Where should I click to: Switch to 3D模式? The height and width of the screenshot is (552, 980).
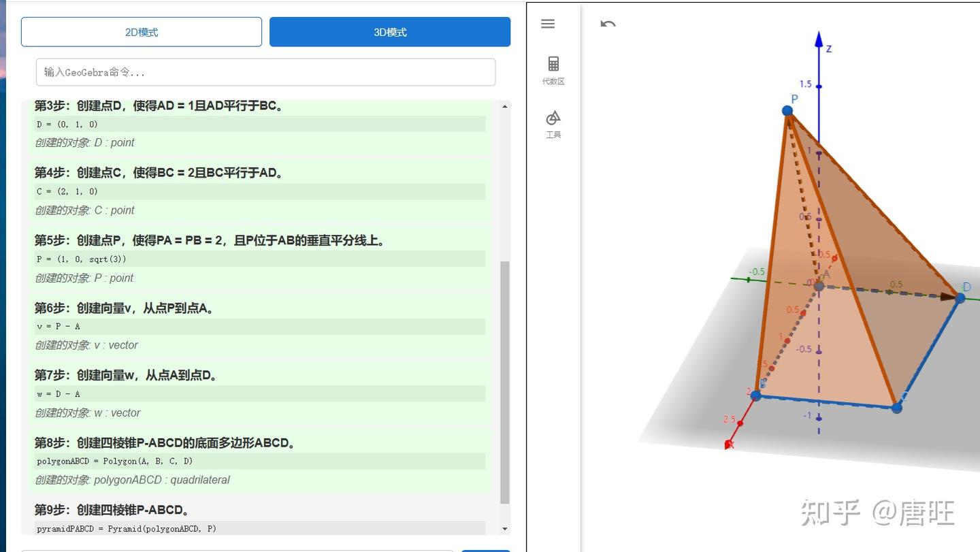[390, 32]
